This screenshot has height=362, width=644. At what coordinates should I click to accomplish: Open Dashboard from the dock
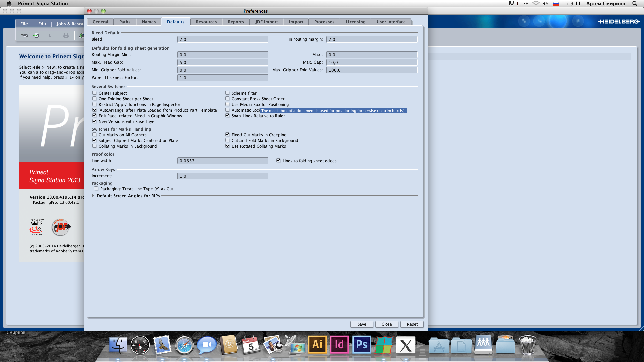pyautogui.click(x=140, y=345)
